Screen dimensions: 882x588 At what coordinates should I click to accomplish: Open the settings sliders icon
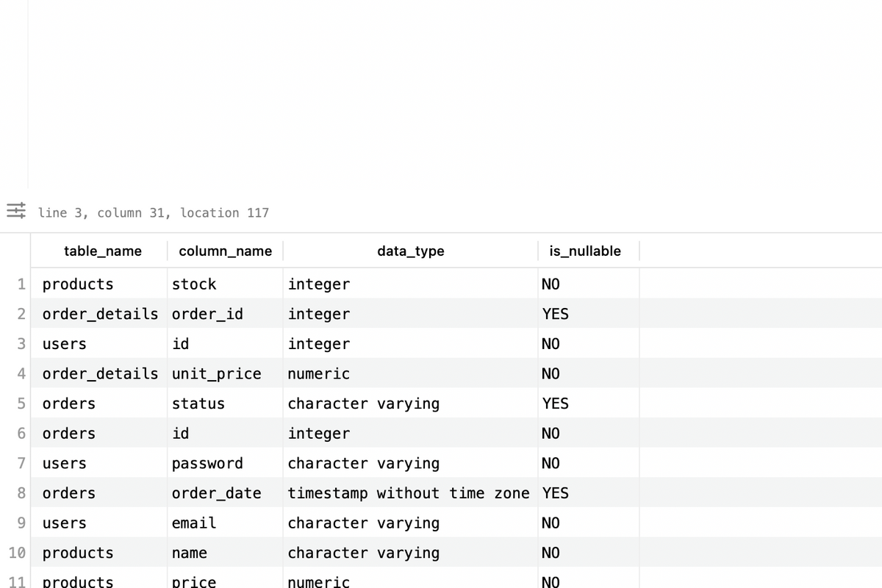pos(16,211)
